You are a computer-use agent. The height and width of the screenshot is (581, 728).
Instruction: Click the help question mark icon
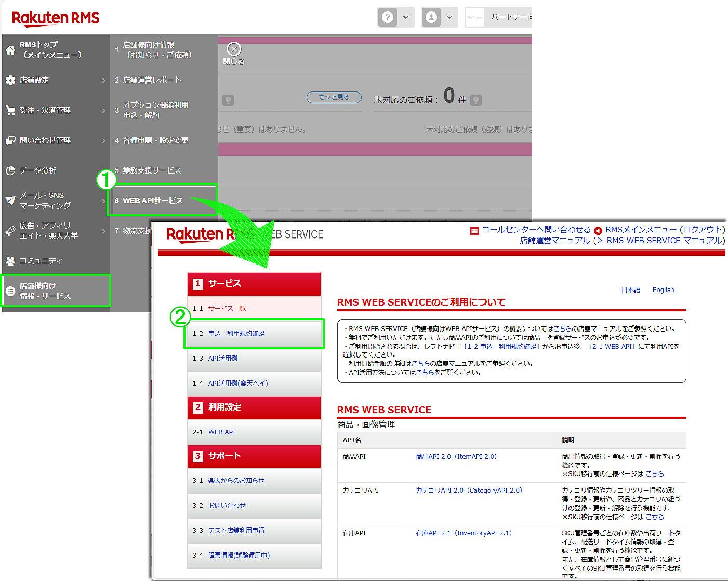[x=387, y=17]
